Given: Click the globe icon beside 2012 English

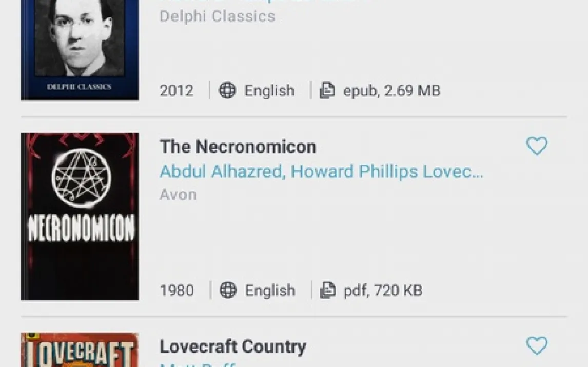Looking at the screenshot, I should tap(227, 90).
